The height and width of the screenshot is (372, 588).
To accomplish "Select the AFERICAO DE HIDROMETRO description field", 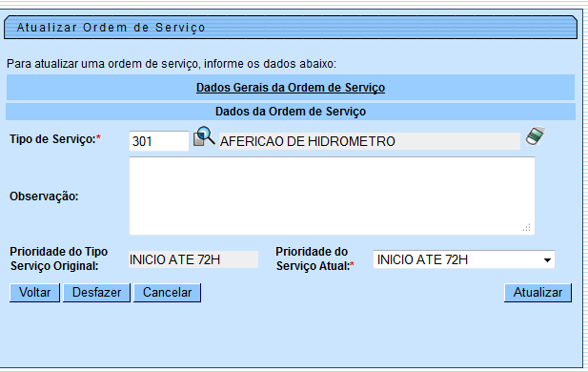I will [x=370, y=141].
